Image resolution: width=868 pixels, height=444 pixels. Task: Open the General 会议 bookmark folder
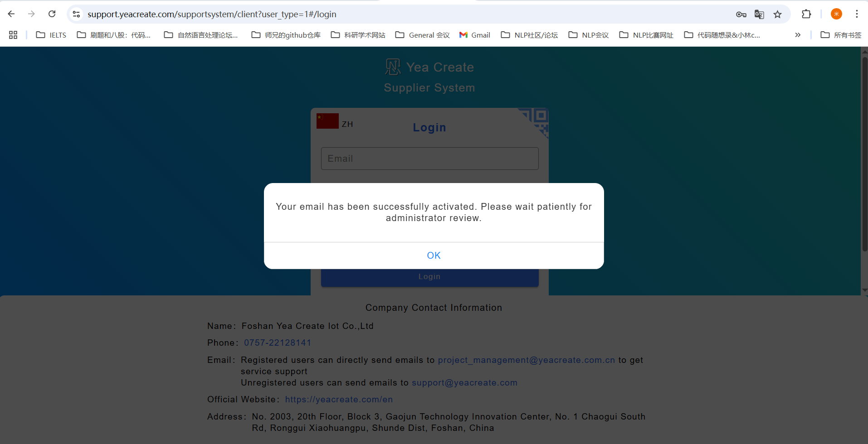423,35
